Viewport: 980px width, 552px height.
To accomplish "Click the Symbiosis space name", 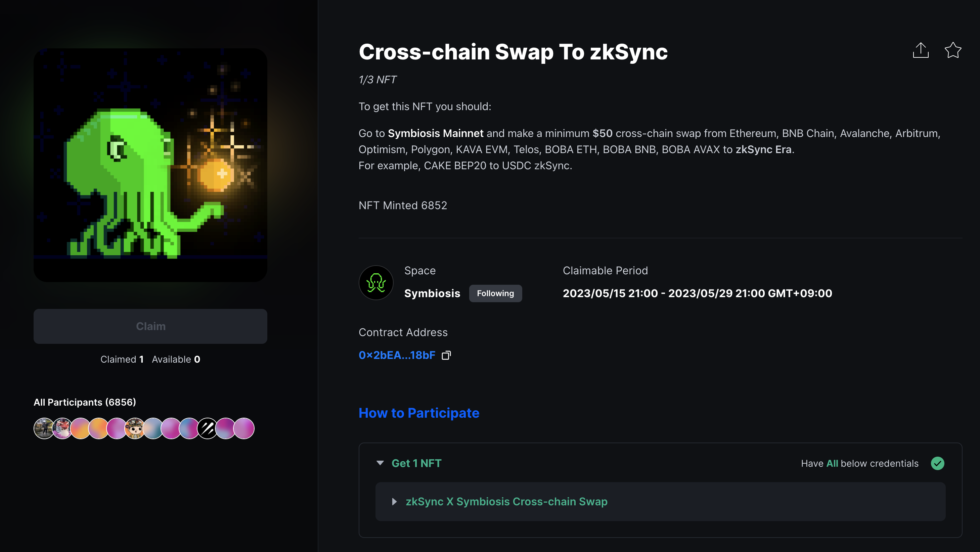I will pyautogui.click(x=432, y=293).
